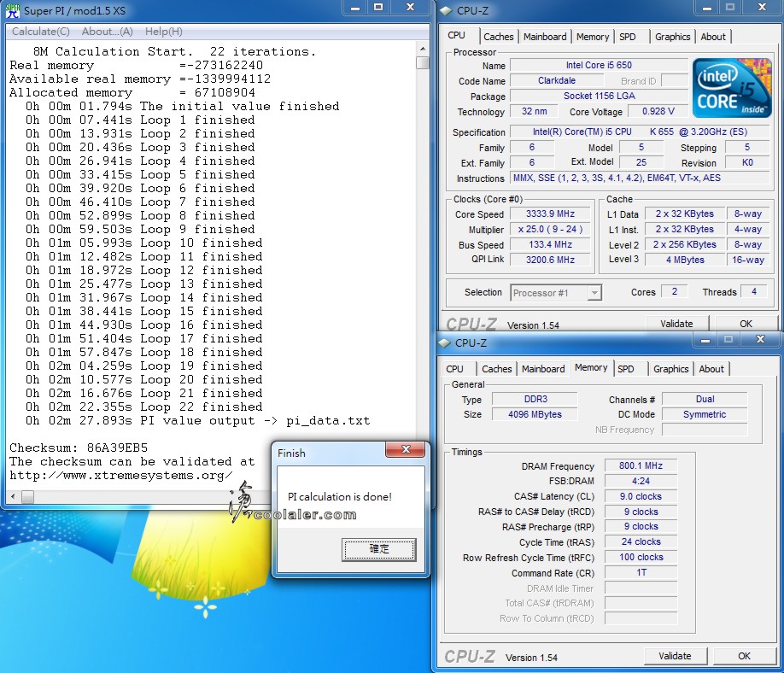The height and width of the screenshot is (673, 784).
Task: Switch to CPU tab in lower CPU-Z
Action: click(454, 369)
